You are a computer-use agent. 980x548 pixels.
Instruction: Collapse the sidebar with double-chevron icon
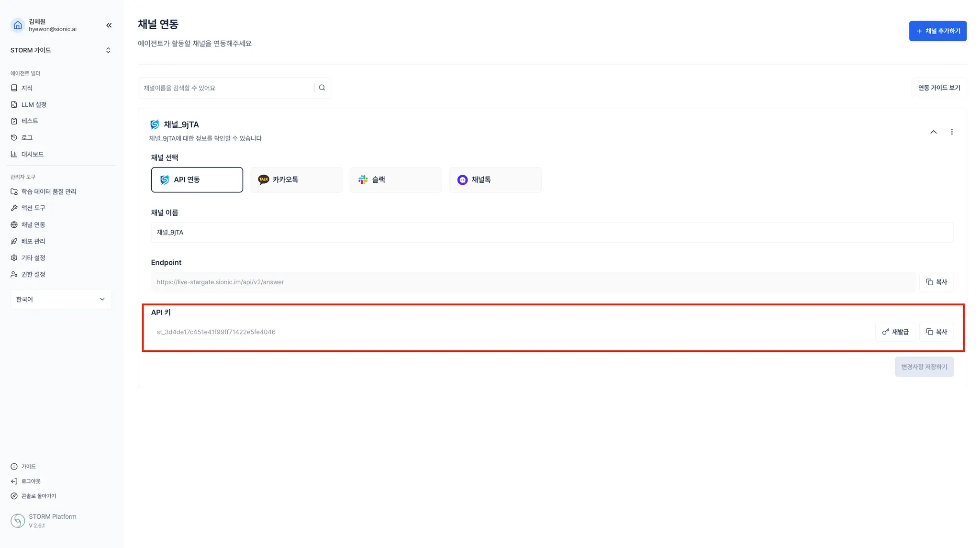(x=109, y=25)
